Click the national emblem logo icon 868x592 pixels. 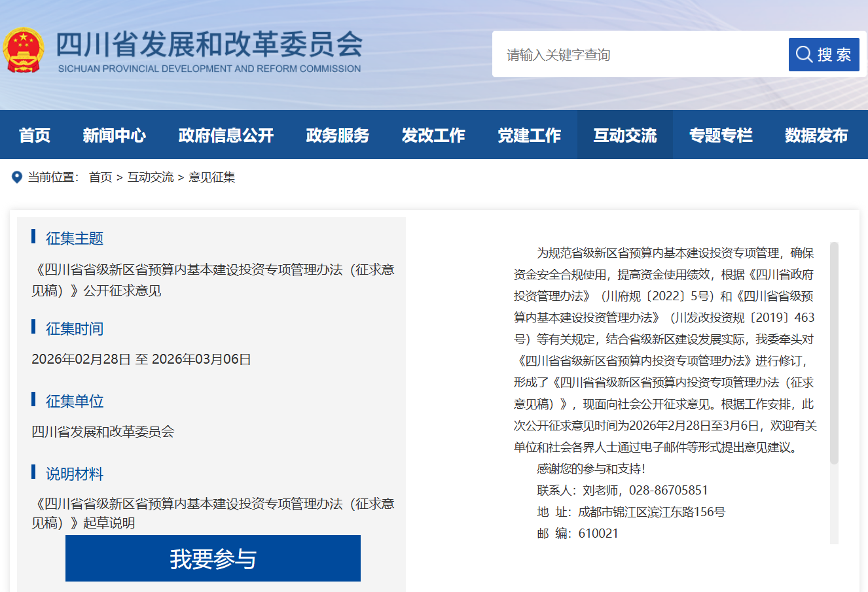point(24,50)
